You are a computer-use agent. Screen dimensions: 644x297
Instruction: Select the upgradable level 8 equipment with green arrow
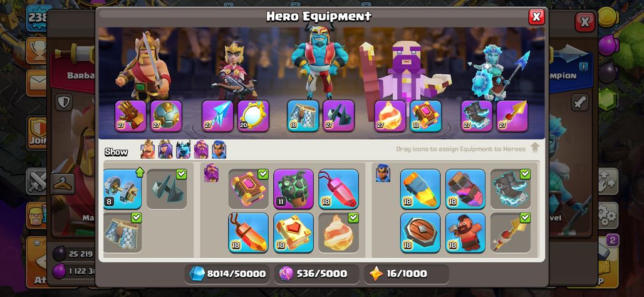[x=122, y=189]
